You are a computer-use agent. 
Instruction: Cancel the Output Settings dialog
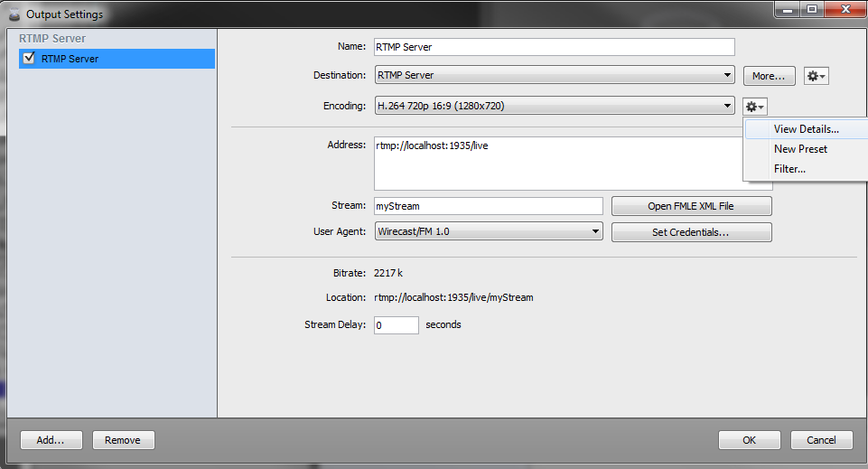click(822, 440)
